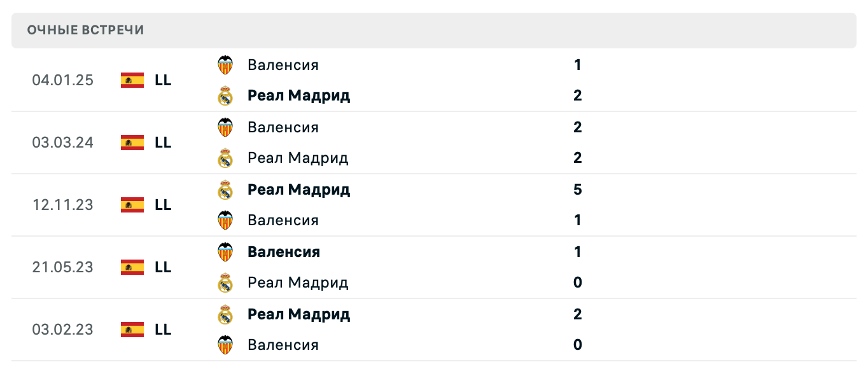This screenshot has width=868, height=369.
Task: Click the Valencia badge in the 12.11.23 match
Action: pyautogui.click(x=225, y=220)
